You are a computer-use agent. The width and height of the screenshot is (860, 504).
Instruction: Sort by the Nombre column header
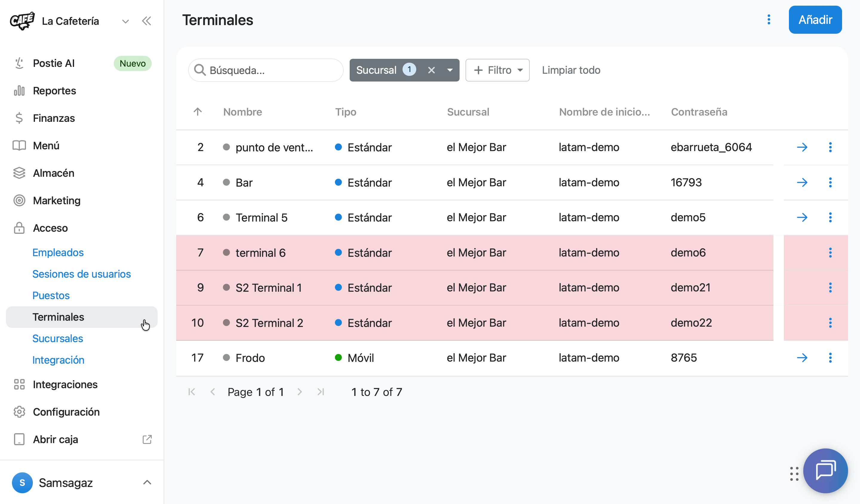pos(243,112)
